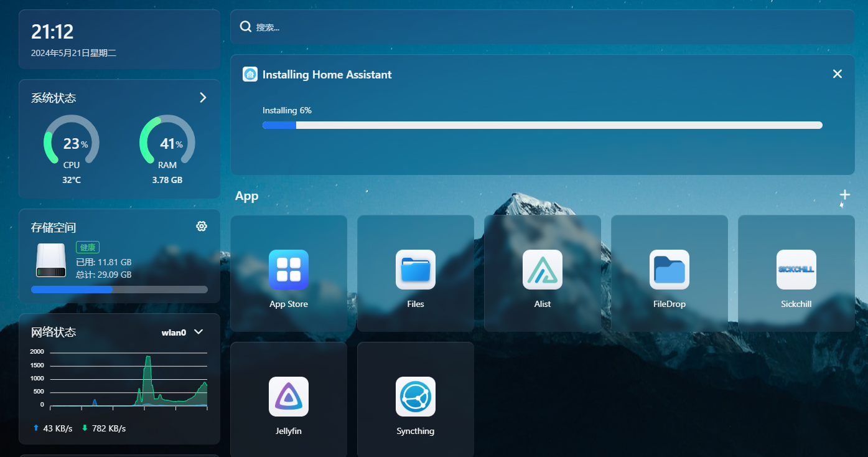Open the App Store icon

tap(289, 270)
